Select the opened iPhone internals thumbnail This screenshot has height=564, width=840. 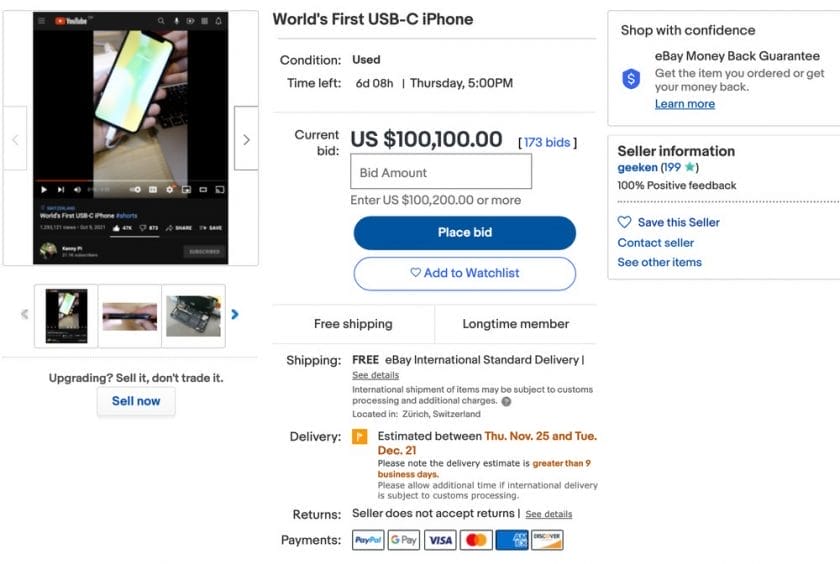pos(193,316)
